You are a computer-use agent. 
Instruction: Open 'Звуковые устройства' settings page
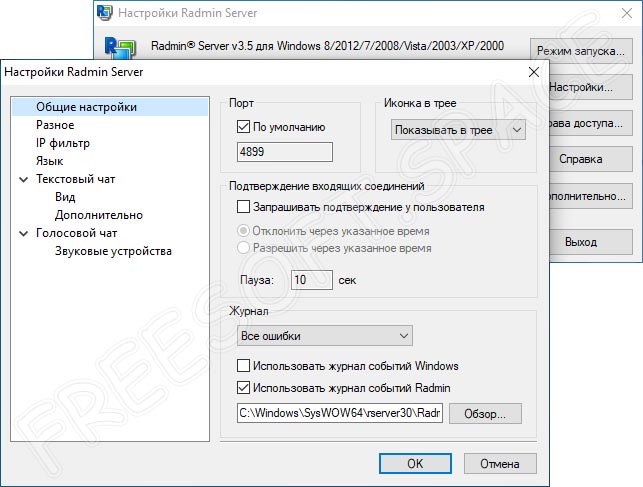click(113, 251)
